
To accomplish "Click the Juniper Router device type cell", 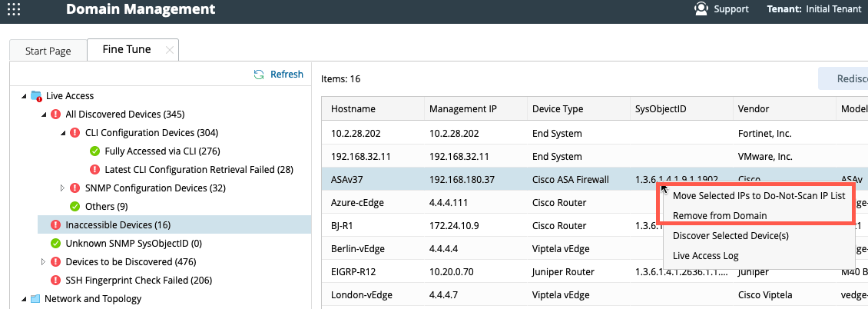I will point(563,272).
